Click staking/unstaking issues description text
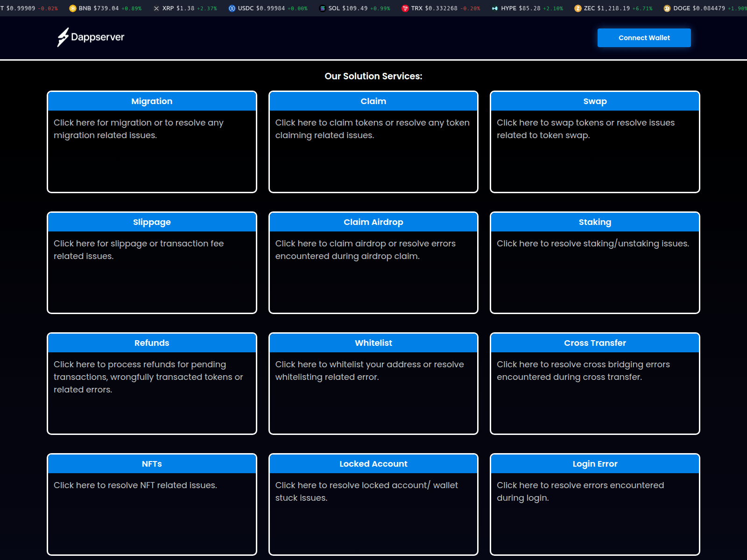Screen dimensions: 747x560 point(593,244)
